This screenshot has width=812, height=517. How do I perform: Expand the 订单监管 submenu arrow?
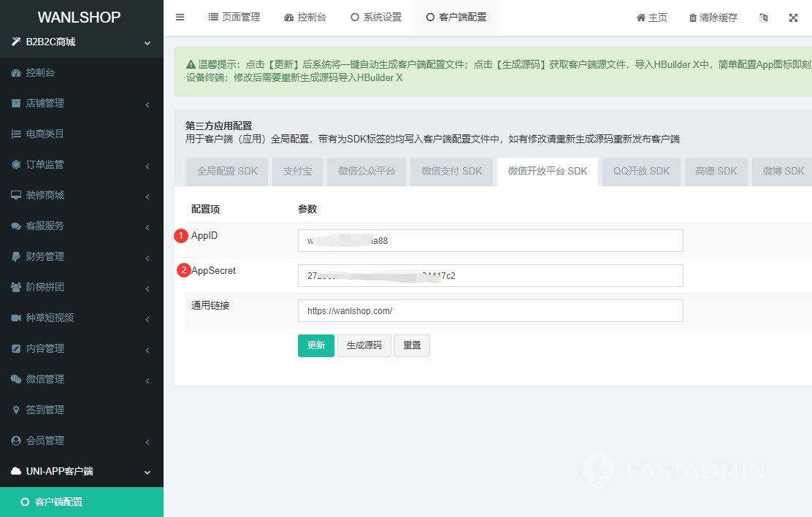tap(148, 166)
